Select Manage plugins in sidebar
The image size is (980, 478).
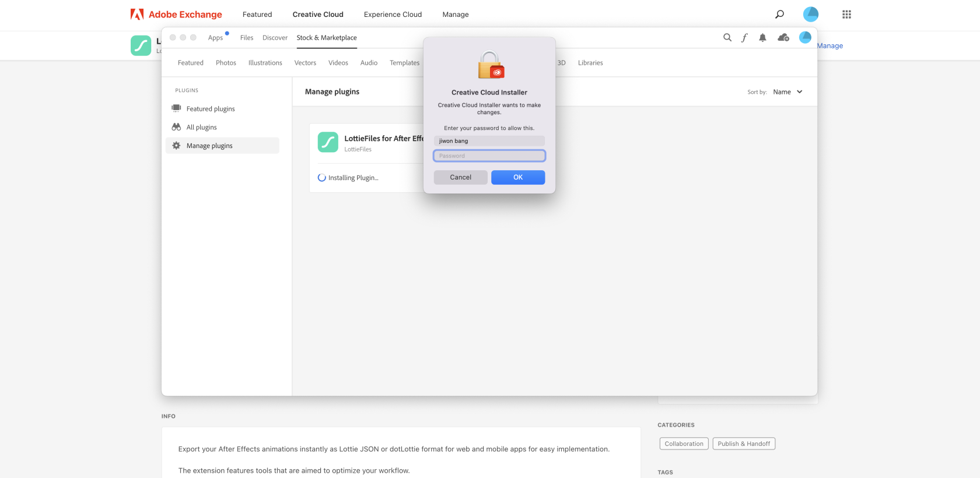pos(222,146)
